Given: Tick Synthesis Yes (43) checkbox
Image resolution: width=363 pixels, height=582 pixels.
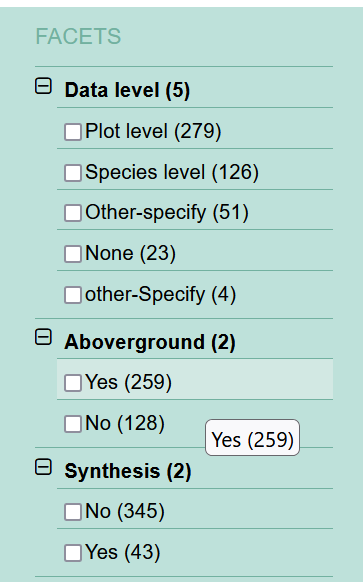Looking at the screenshot, I should (x=73, y=553).
